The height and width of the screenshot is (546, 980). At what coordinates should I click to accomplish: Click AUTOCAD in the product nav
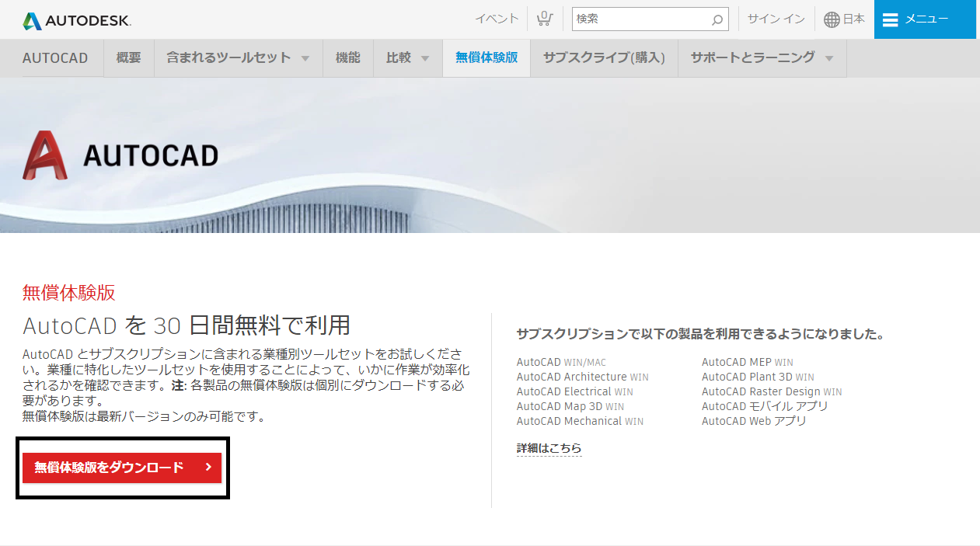[x=55, y=58]
